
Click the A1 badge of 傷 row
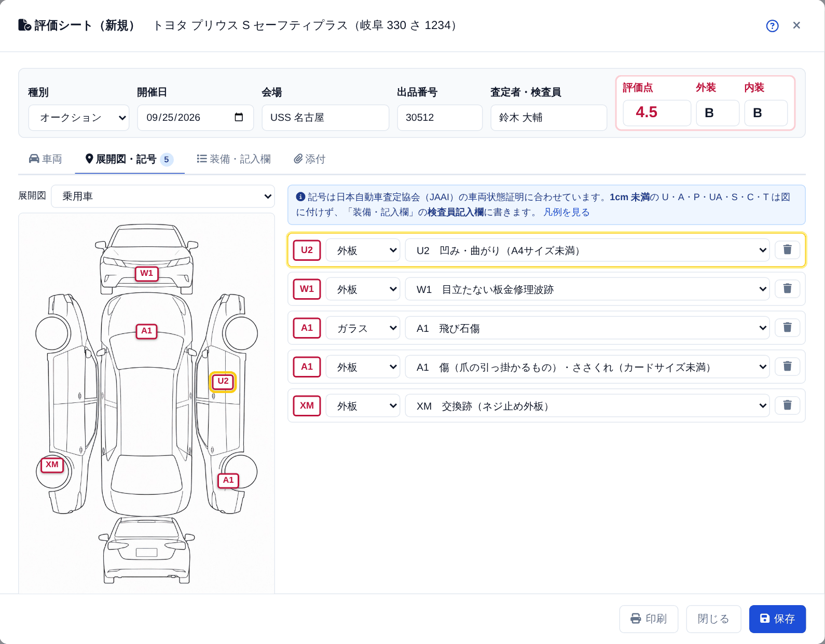[x=307, y=367]
